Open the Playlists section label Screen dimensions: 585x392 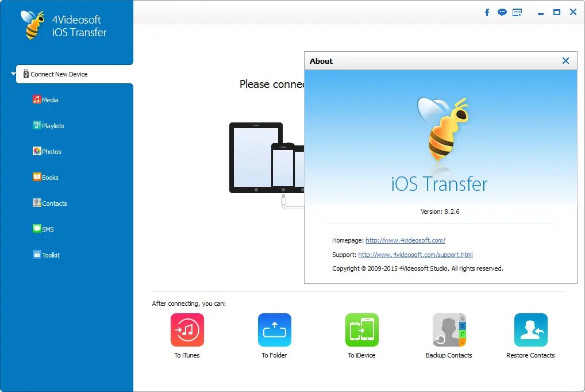53,126
